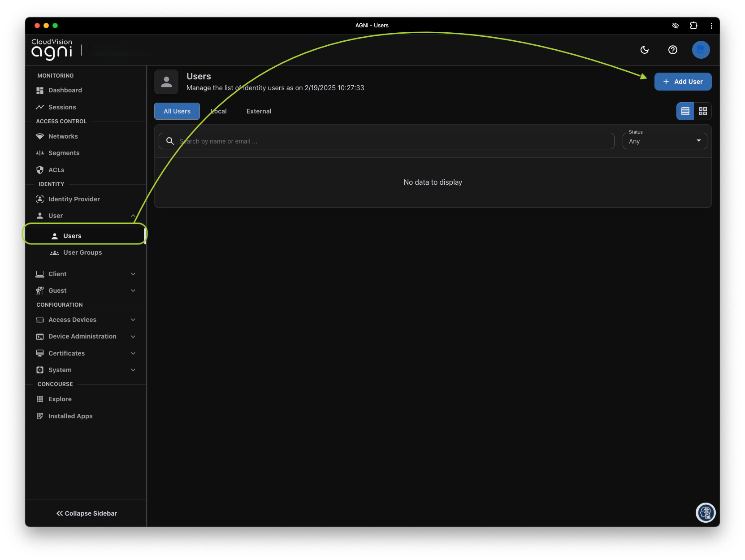The image size is (745, 560).
Task: Open the user profile avatar menu
Action: point(701,50)
